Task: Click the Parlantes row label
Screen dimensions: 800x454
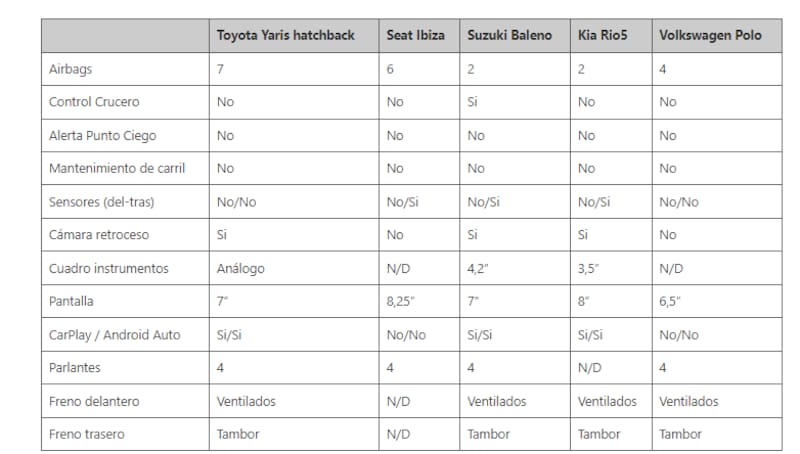Action: 76,368
